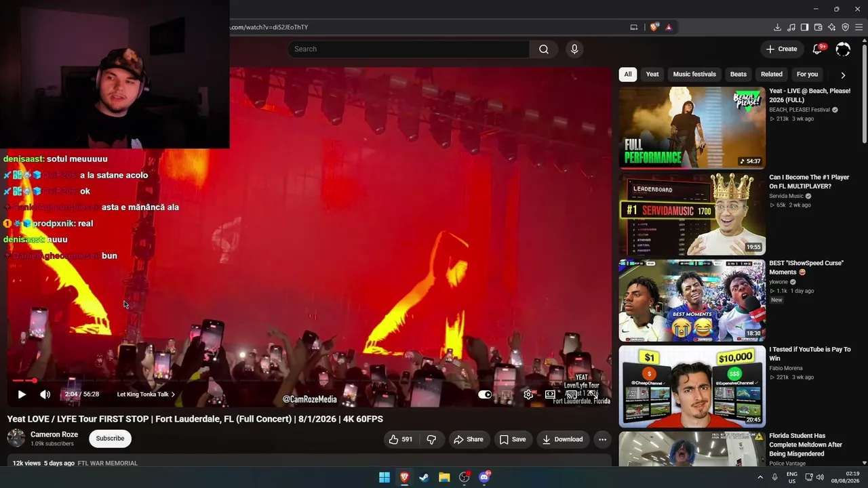Like the video with 591 likes

[x=400, y=439]
